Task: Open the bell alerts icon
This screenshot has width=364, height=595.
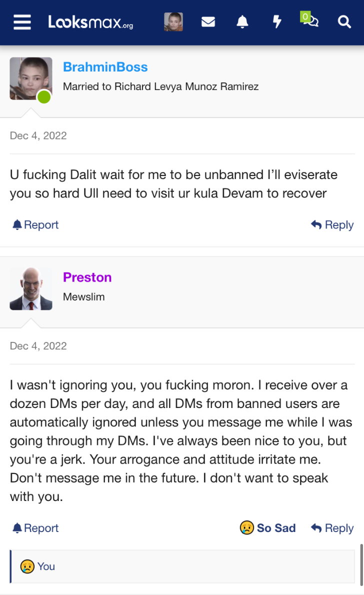Action: (x=242, y=22)
